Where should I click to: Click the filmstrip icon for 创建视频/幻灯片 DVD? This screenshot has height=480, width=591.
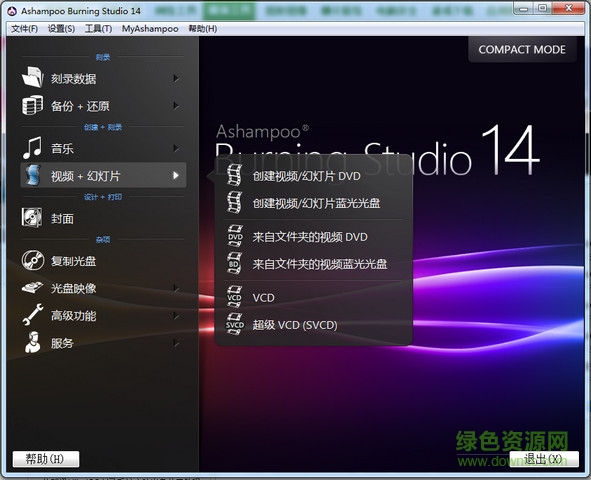tap(235, 175)
